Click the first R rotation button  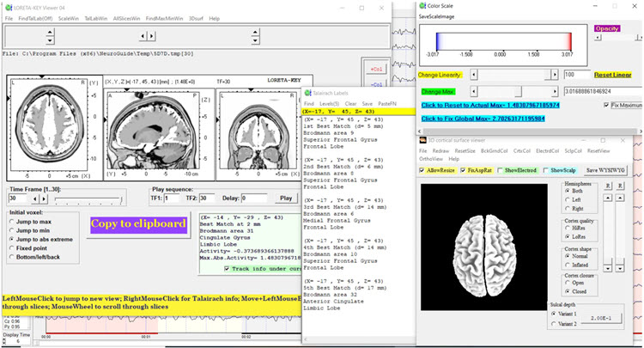[609, 186]
